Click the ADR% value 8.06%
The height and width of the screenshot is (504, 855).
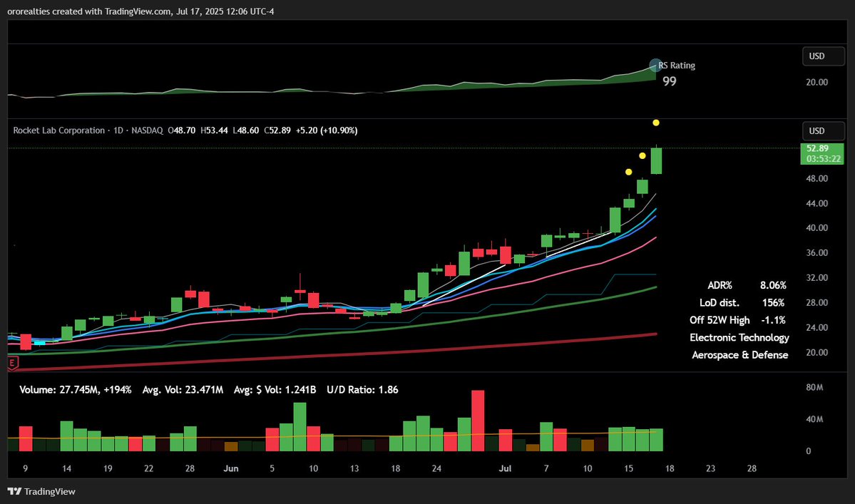773,286
